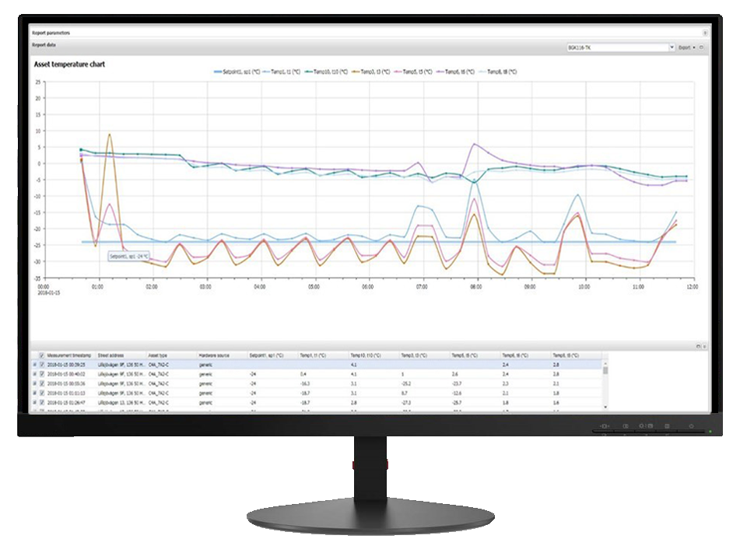Click the restore icon above the data table
Image resolution: width=747 pixels, height=560 pixels.
(x=699, y=346)
